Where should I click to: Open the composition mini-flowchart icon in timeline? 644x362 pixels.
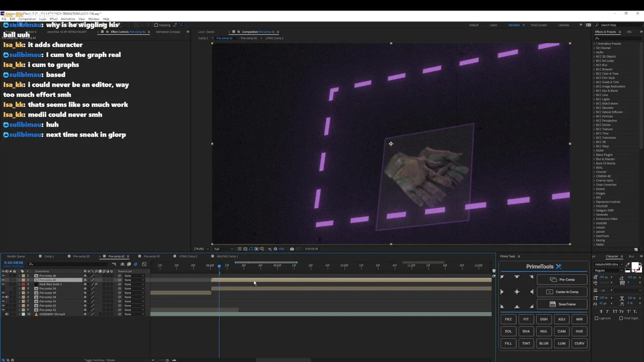coord(114,264)
